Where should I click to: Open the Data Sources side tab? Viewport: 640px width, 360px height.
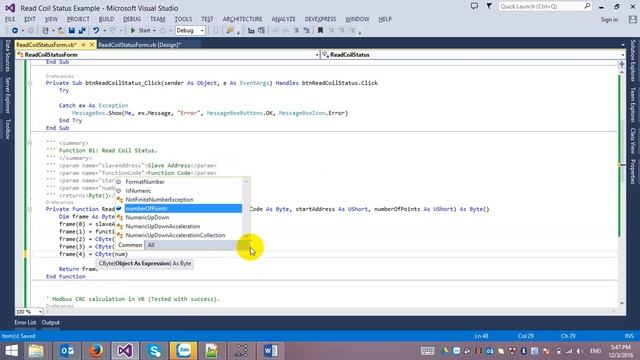tap(7, 56)
